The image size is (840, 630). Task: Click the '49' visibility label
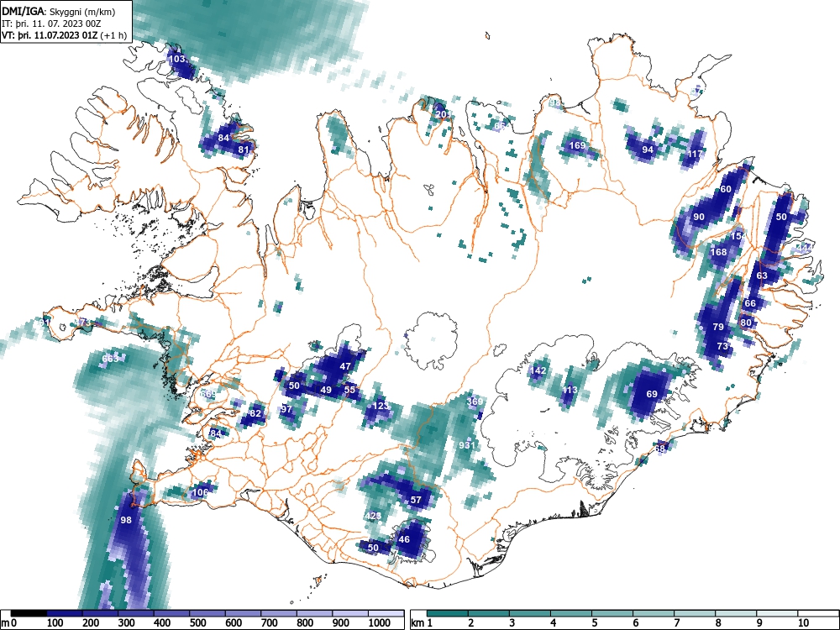pyautogui.click(x=326, y=390)
